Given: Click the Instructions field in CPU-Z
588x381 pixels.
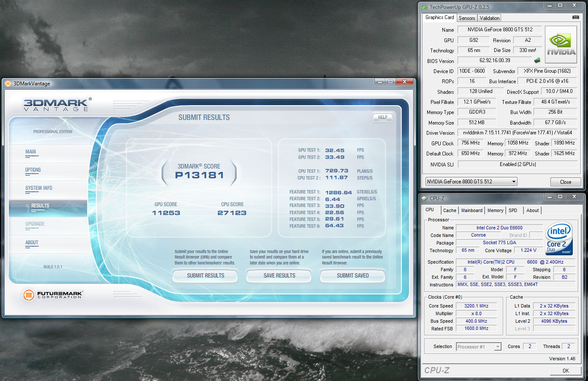Looking at the screenshot, I should click(x=515, y=284).
